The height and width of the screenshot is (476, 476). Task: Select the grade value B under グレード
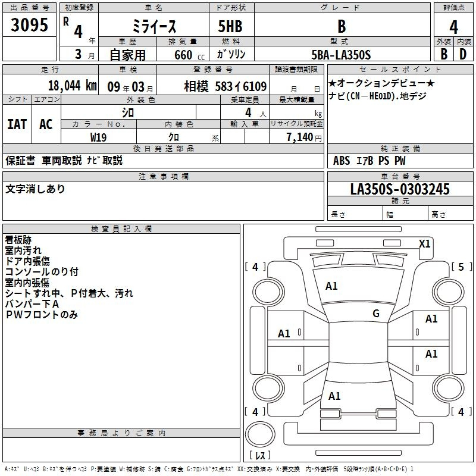342,26
